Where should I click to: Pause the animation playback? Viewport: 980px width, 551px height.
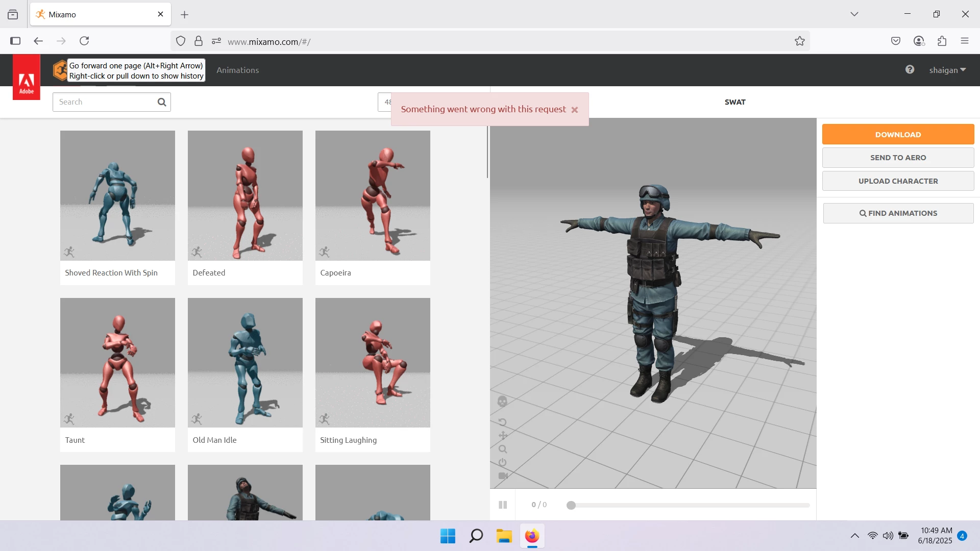(x=503, y=505)
